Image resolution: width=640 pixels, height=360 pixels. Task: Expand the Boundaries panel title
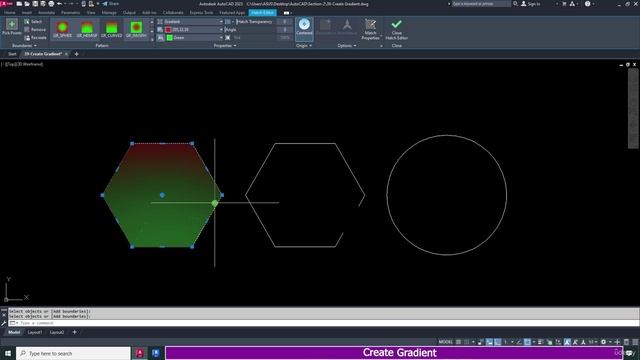coord(24,46)
